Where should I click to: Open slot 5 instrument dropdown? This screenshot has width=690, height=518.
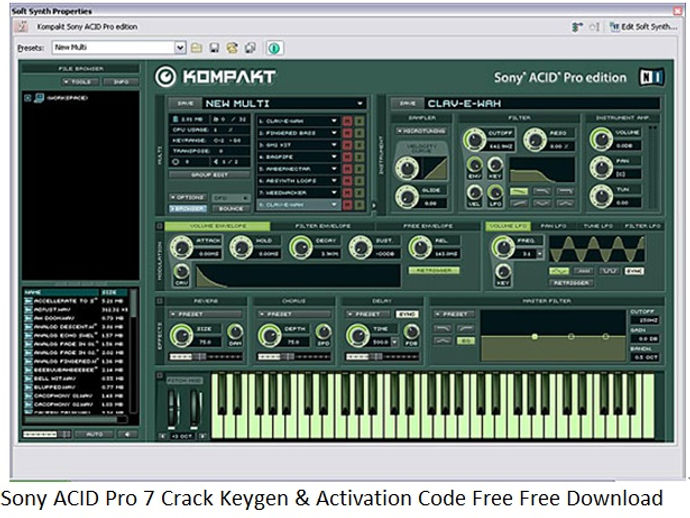pyautogui.click(x=334, y=169)
